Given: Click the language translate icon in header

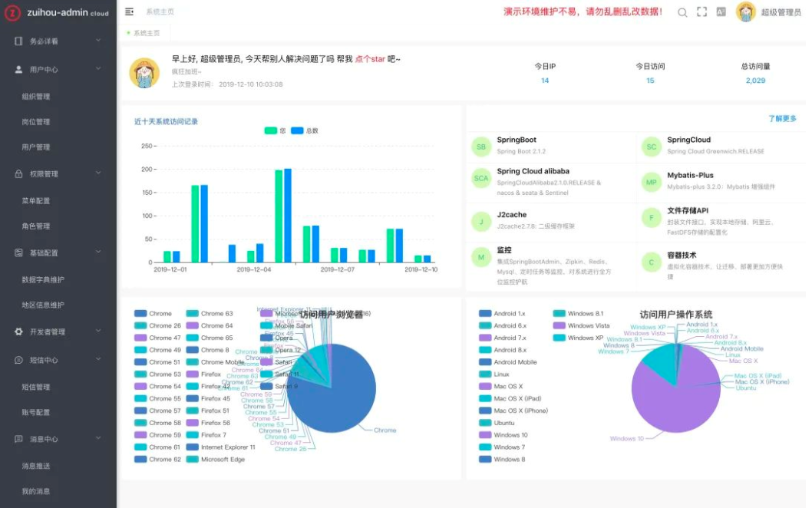Looking at the screenshot, I should coord(721,12).
